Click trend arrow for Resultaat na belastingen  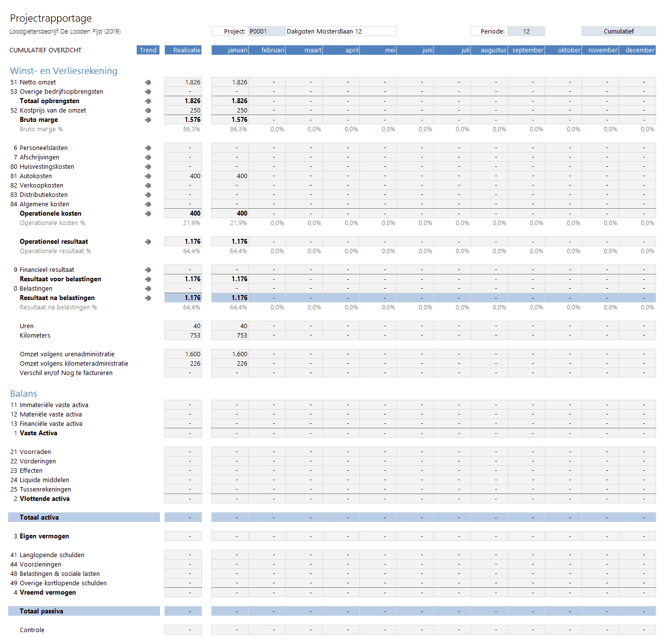tap(148, 298)
